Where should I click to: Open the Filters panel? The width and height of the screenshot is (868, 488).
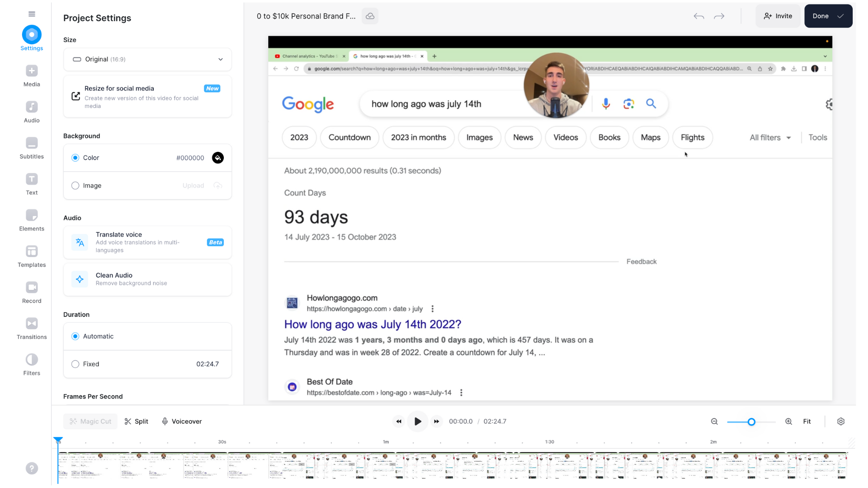32,365
